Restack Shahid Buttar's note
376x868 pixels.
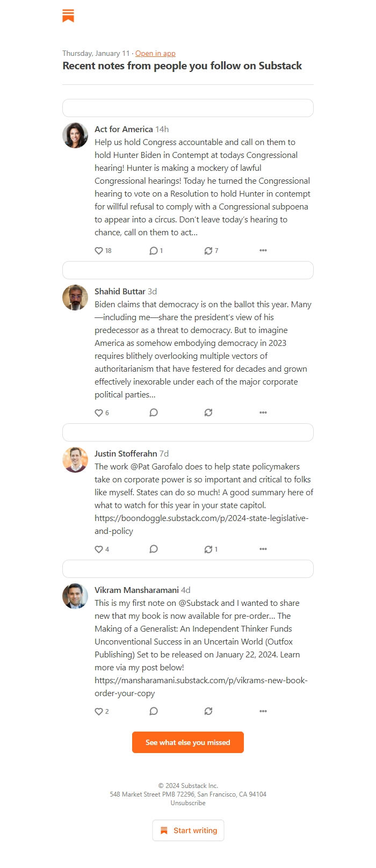(208, 413)
